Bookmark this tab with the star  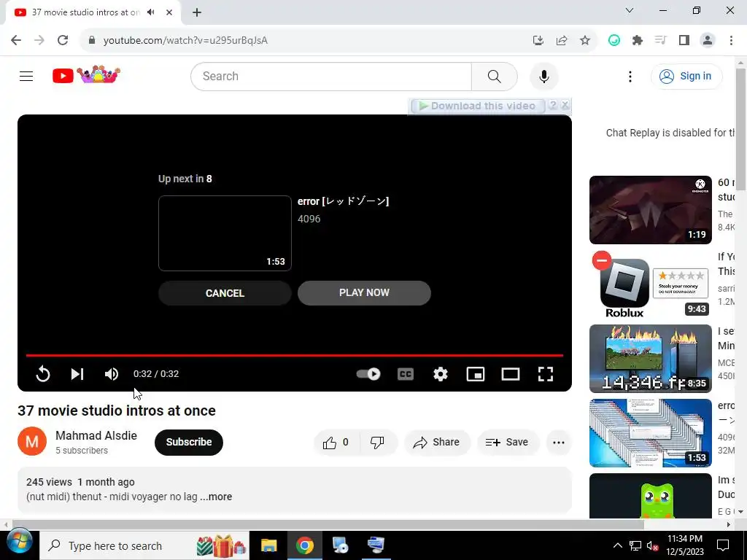click(x=585, y=41)
